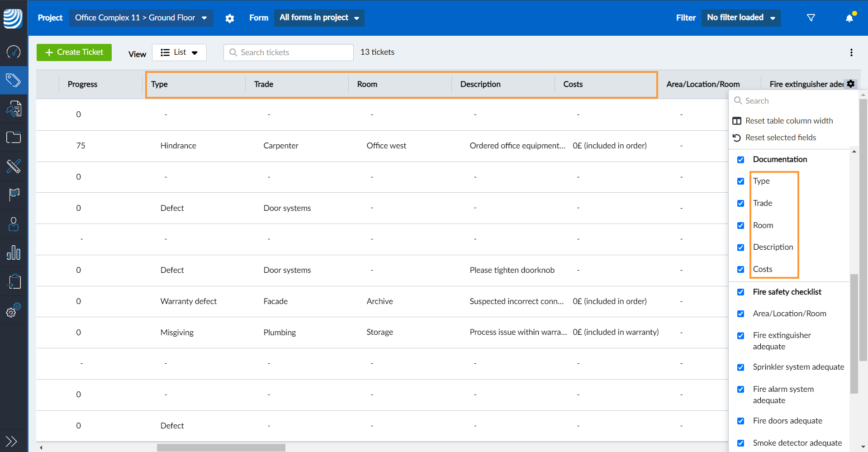The height and width of the screenshot is (452, 868).
Task: Open the No filter loaded dropdown
Action: coord(740,18)
